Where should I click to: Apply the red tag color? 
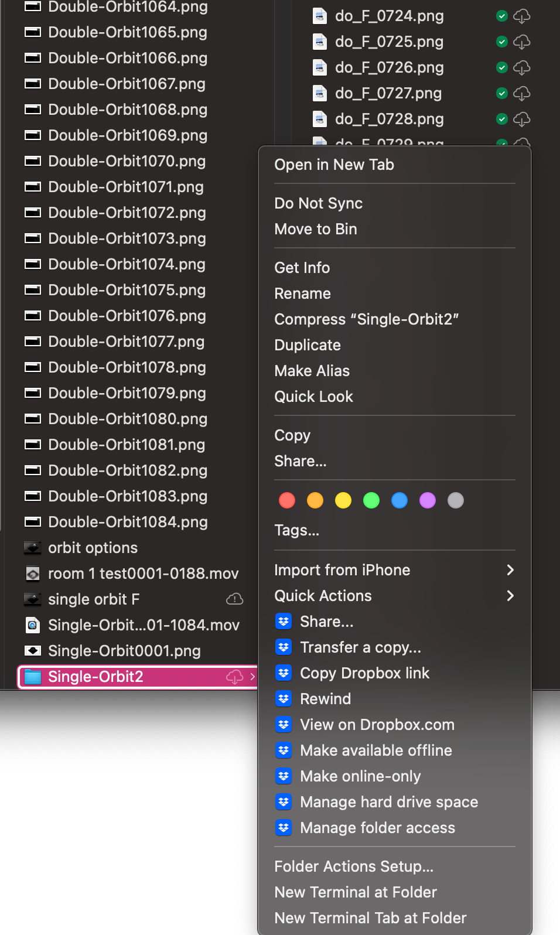tap(287, 500)
